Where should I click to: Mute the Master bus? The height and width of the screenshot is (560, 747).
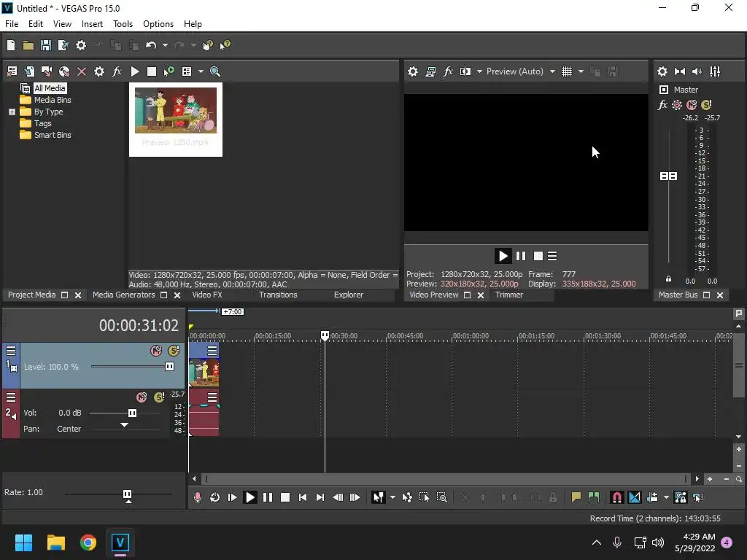(x=692, y=105)
